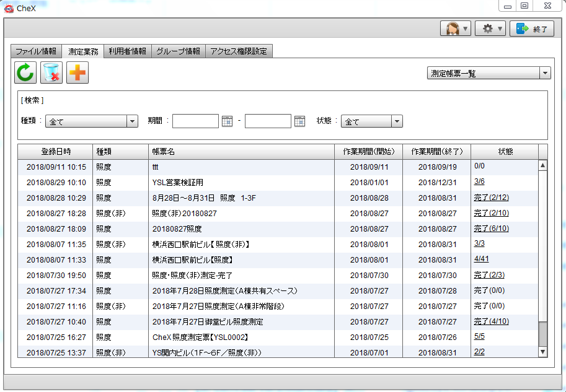
Task: Click the period start date field
Action: point(195,121)
